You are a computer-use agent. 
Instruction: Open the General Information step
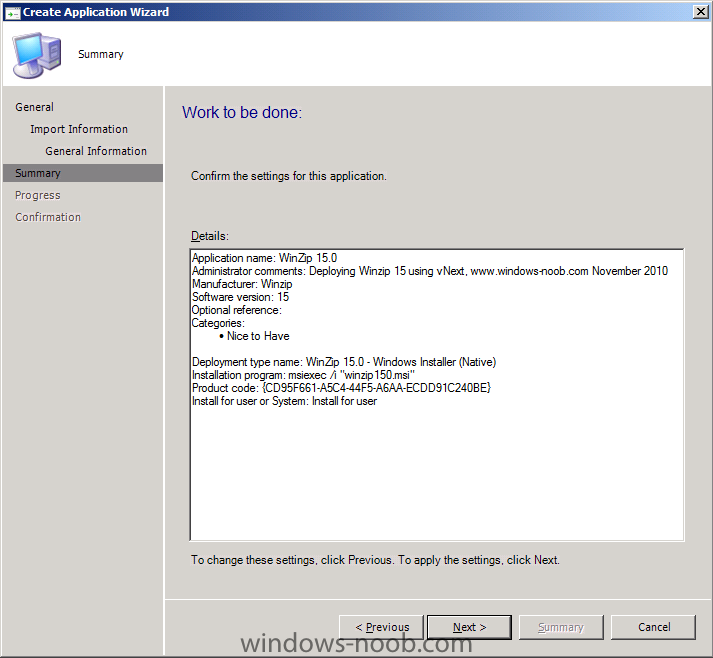(x=96, y=151)
